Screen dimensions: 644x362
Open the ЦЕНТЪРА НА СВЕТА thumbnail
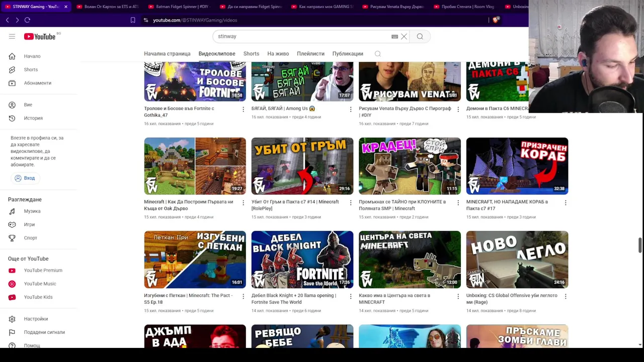click(410, 259)
